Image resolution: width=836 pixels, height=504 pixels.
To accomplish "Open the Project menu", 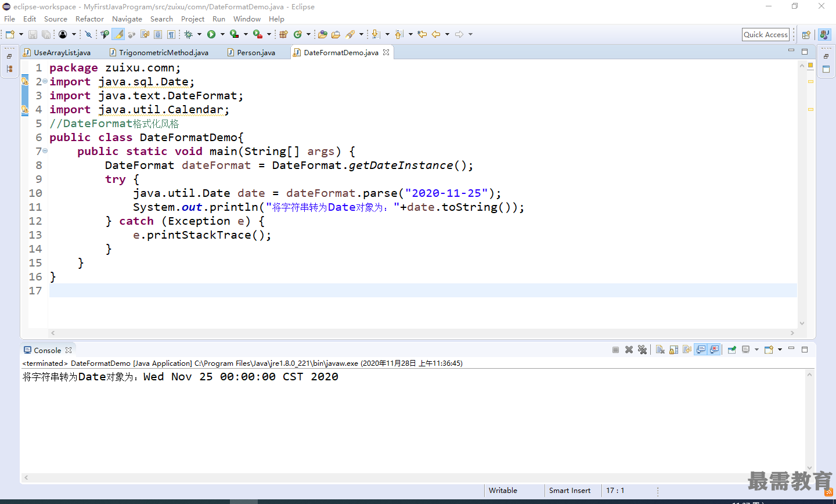I will click(193, 19).
